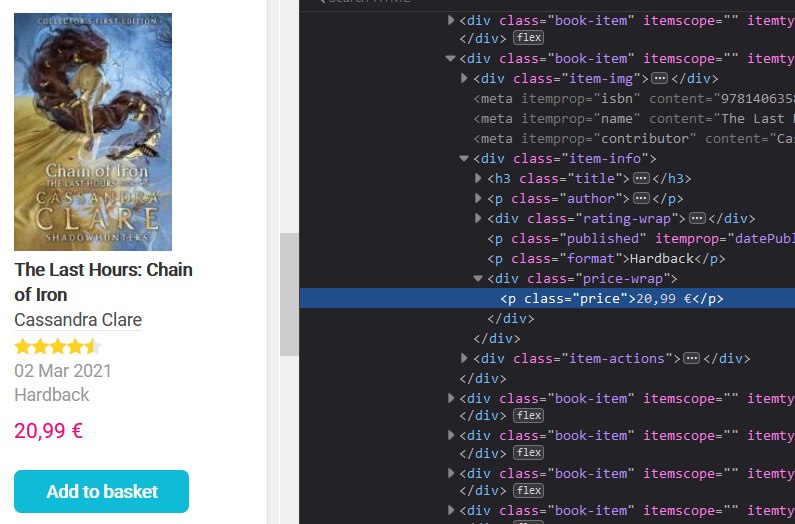Select the 02 Mar 2021 publication date
Screen dimensions: 795x524
(63, 371)
